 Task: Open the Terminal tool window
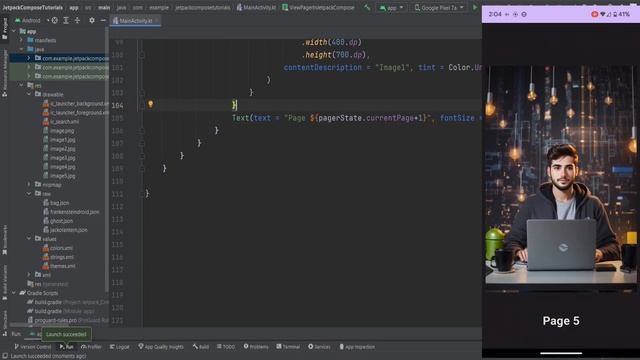[x=288, y=347]
